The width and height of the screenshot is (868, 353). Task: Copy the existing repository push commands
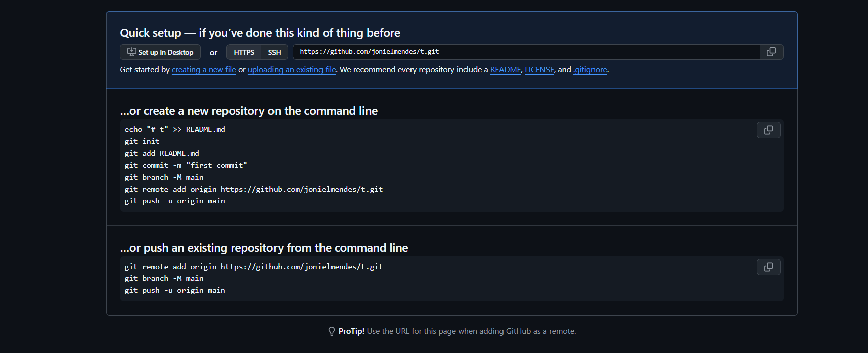click(x=768, y=267)
